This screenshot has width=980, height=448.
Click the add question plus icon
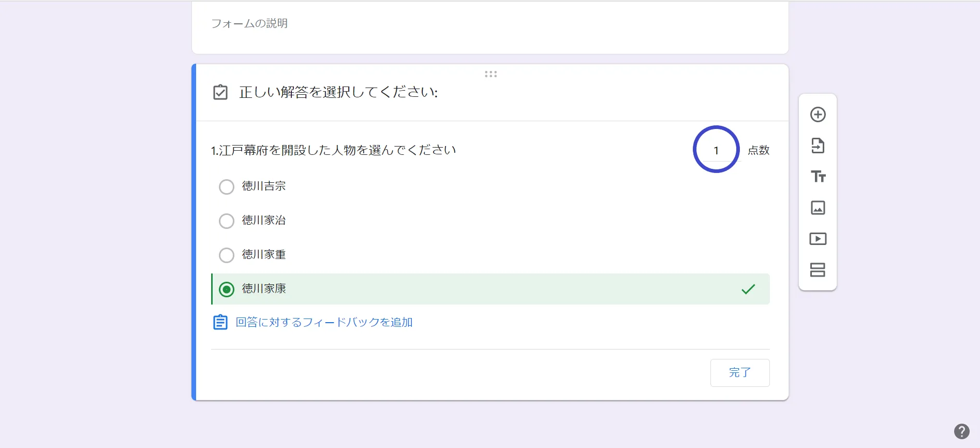818,114
